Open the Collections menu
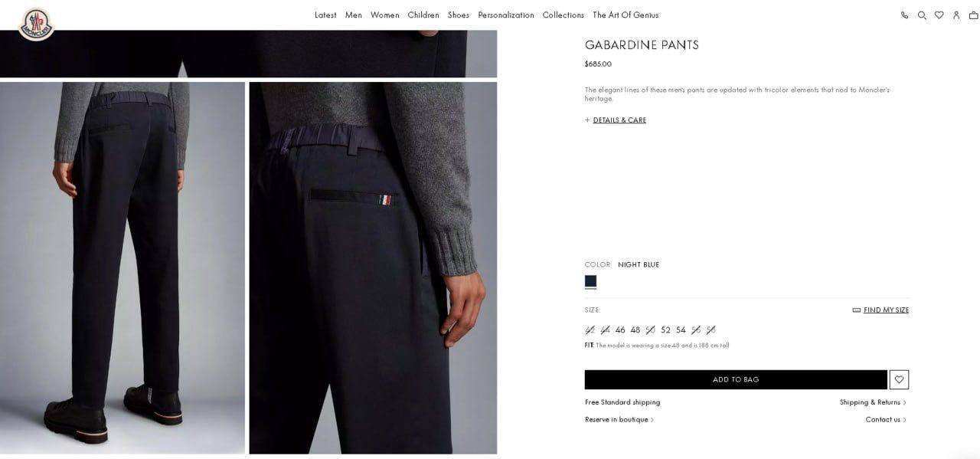The image size is (980, 459). 563,15
